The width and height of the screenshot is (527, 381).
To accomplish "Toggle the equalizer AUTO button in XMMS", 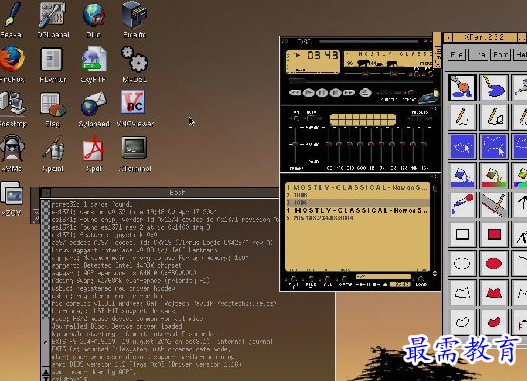I will [x=312, y=118].
